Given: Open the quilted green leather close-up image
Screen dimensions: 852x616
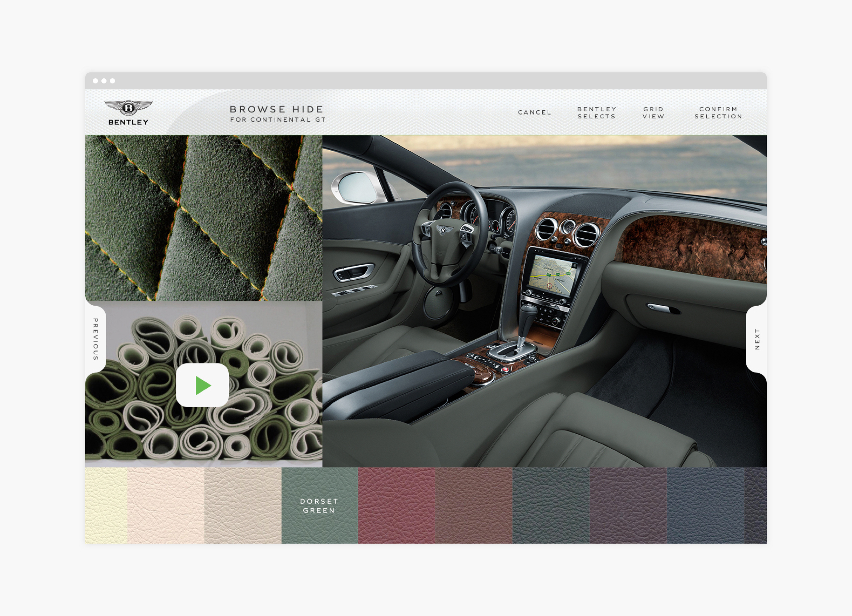Looking at the screenshot, I should click(x=204, y=218).
